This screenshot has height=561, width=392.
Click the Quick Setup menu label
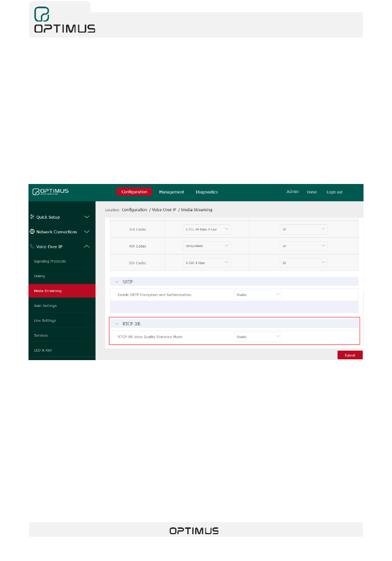click(x=48, y=217)
